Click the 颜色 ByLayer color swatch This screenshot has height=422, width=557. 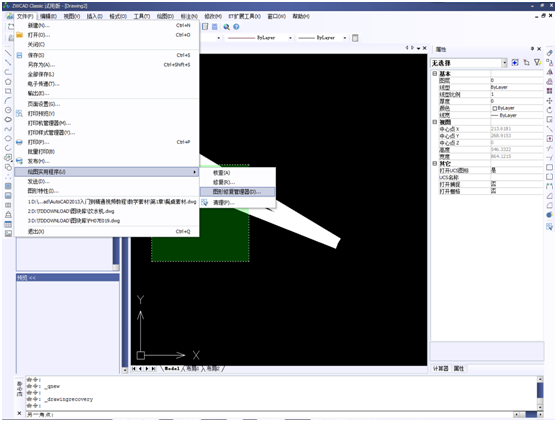(x=494, y=108)
